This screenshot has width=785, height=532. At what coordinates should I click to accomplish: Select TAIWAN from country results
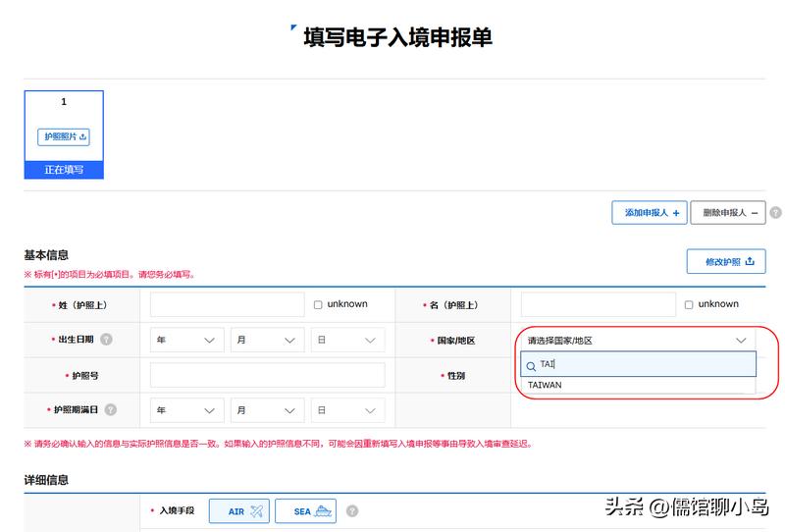[x=638, y=385]
